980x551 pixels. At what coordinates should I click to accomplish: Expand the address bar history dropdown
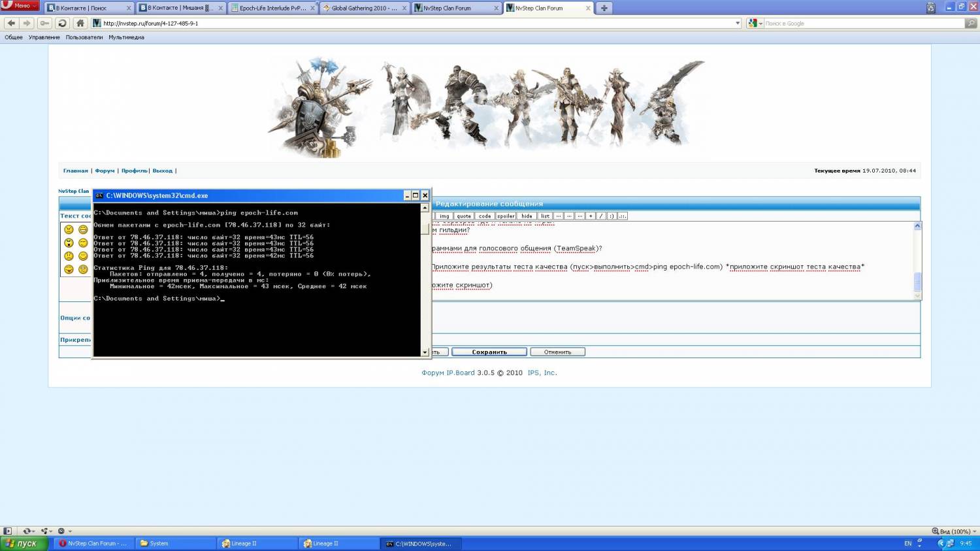738,23
